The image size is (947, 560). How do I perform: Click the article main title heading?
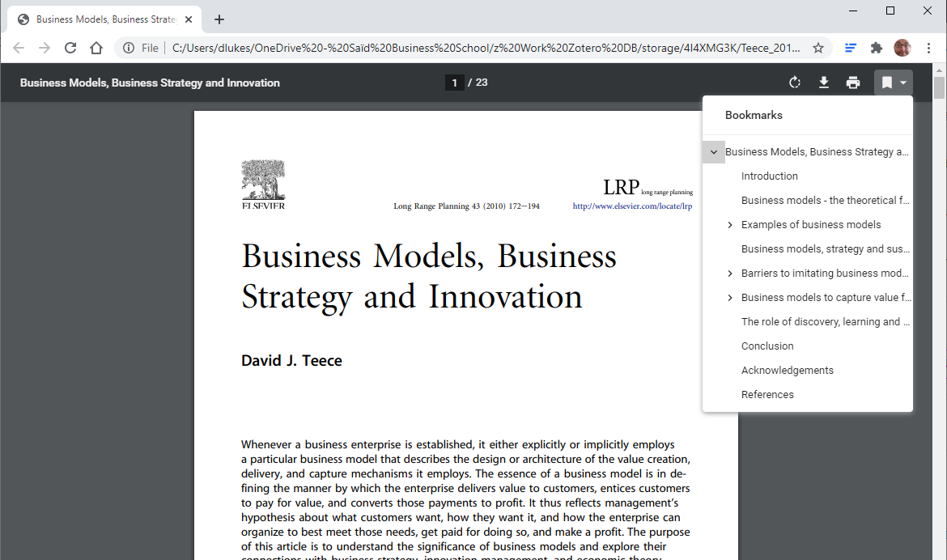429,276
